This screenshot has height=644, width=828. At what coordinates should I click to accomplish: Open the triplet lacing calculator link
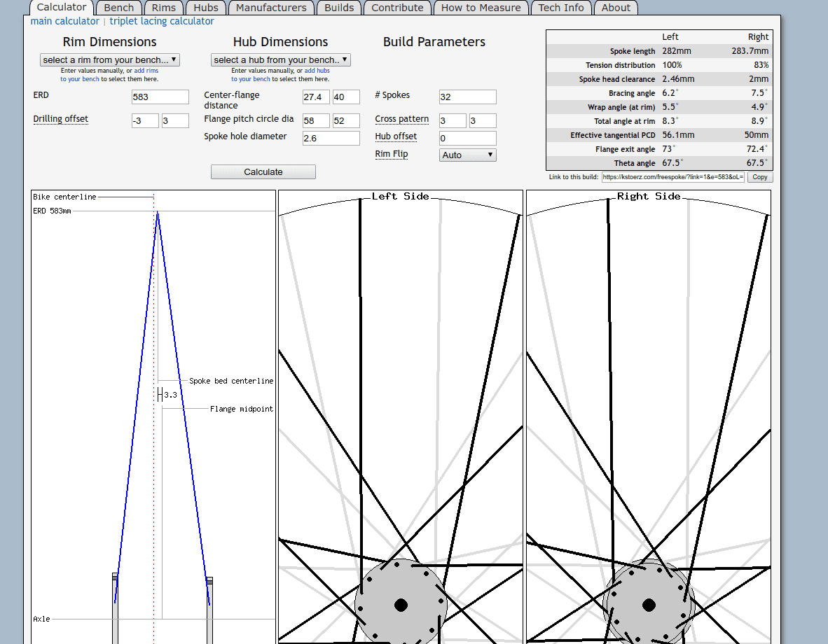coord(162,21)
